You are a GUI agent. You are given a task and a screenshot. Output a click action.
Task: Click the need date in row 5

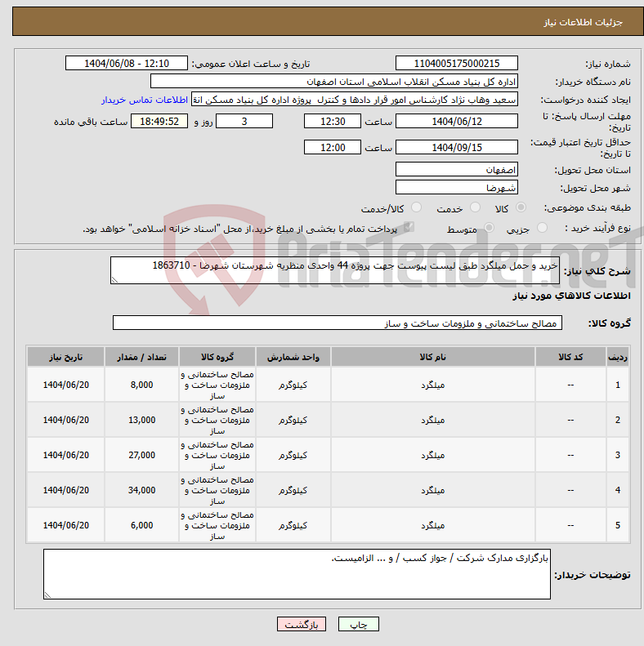coord(66,525)
